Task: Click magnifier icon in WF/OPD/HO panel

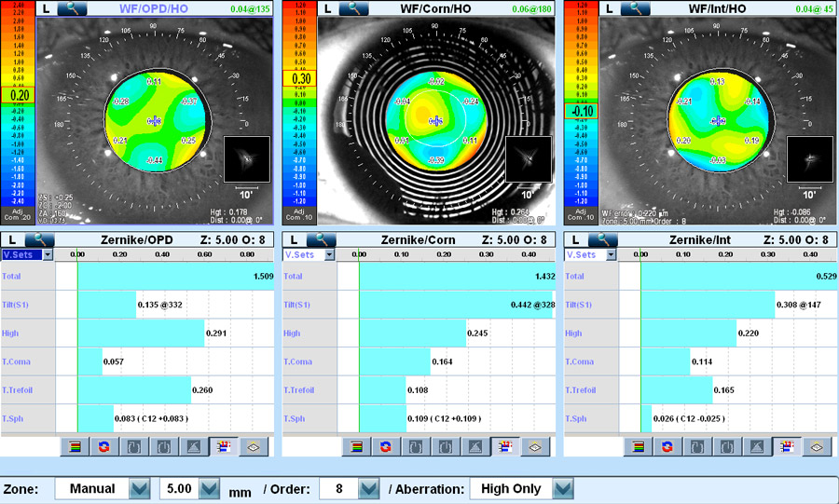Action: (72, 7)
